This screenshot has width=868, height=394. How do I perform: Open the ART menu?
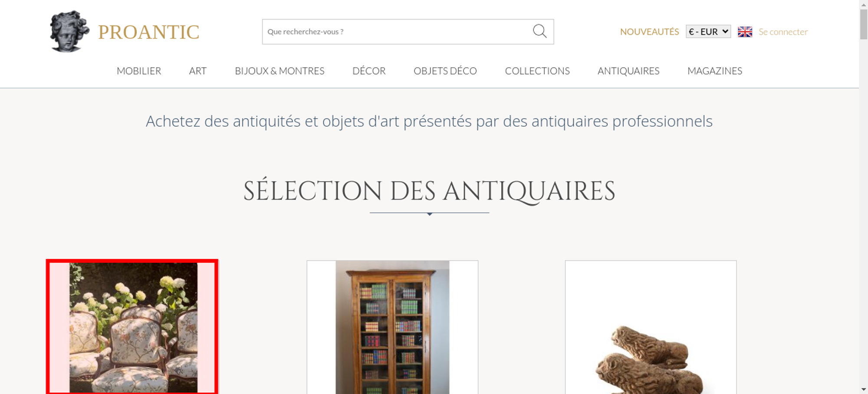(198, 71)
